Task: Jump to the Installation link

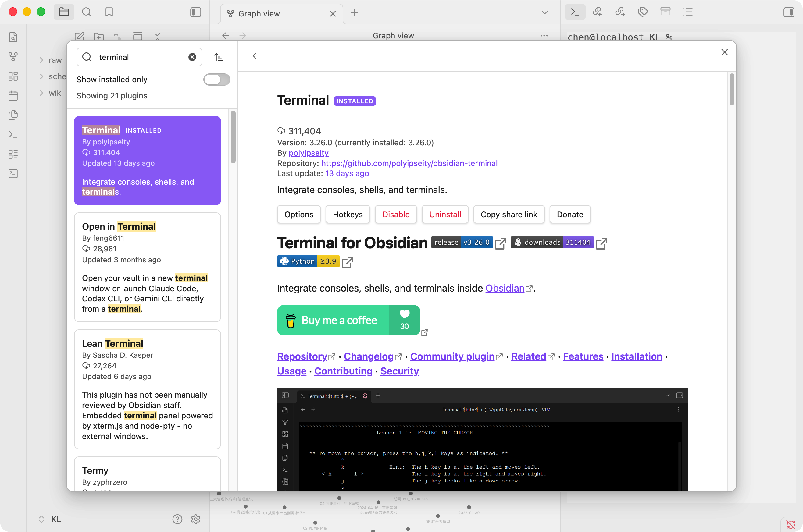Action: [x=637, y=356]
